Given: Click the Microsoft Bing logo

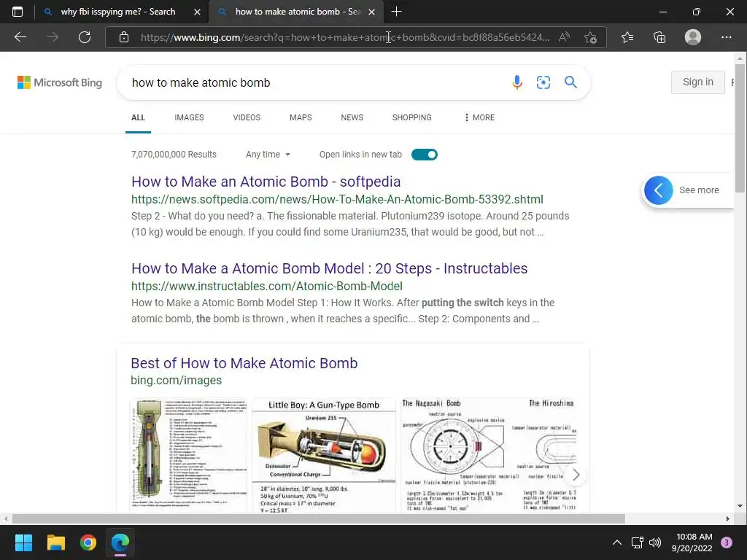Looking at the screenshot, I should coord(60,82).
